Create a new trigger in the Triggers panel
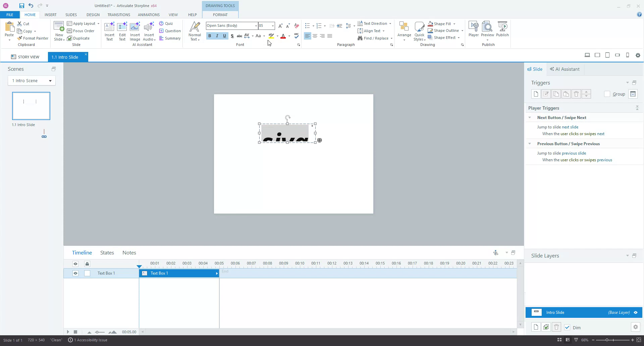This screenshot has width=644, height=346. tap(536, 94)
